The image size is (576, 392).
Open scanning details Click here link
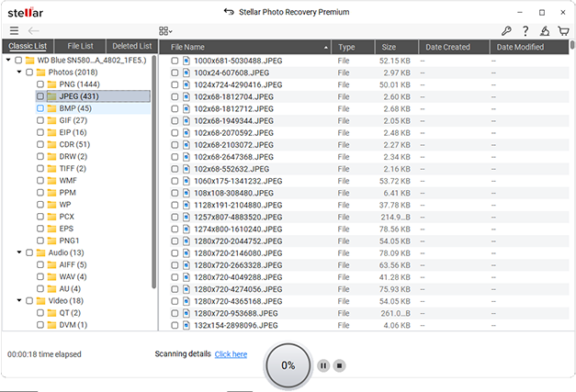coord(231,354)
